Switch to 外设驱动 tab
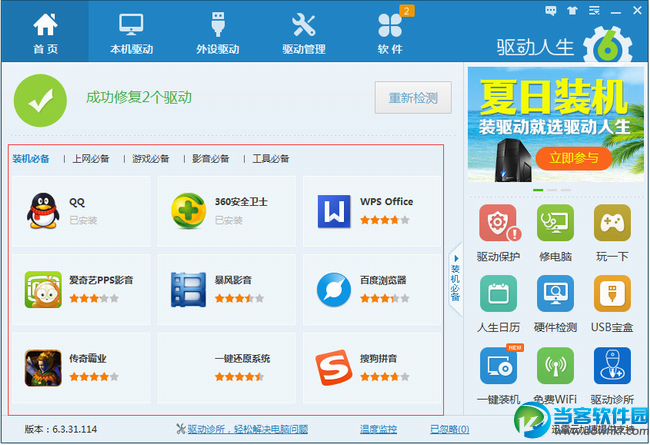This screenshot has width=650, height=445. [x=218, y=32]
